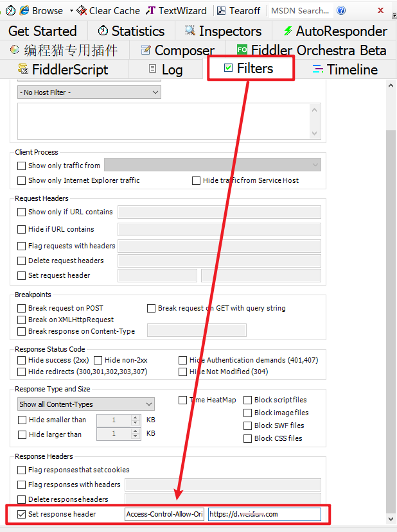Click Filters panel scrollbar up arrow

391,85
